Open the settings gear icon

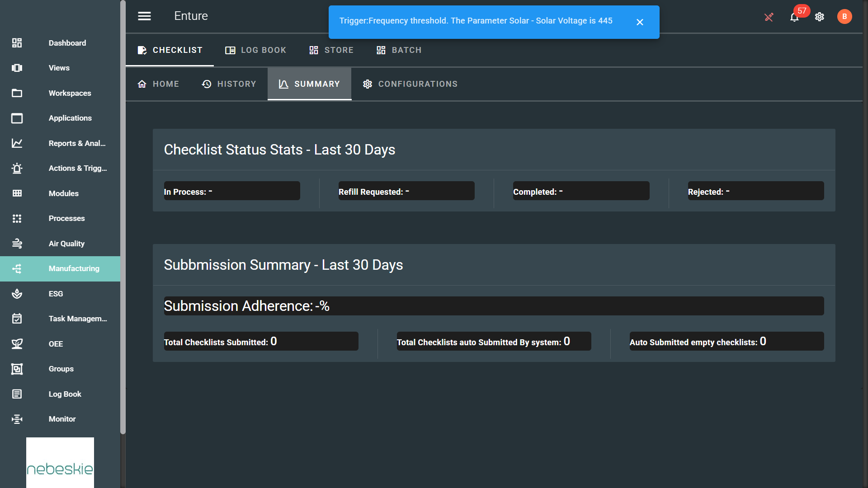click(x=819, y=17)
